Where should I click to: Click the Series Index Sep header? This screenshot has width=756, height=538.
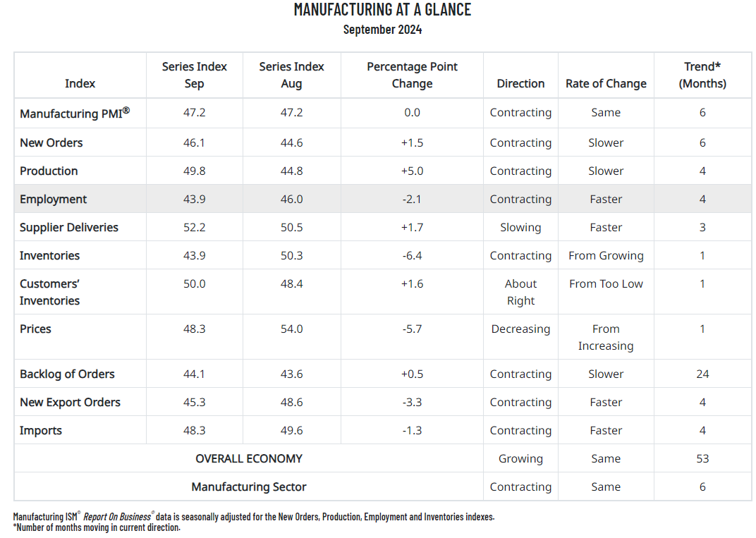pyautogui.click(x=194, y=75)
